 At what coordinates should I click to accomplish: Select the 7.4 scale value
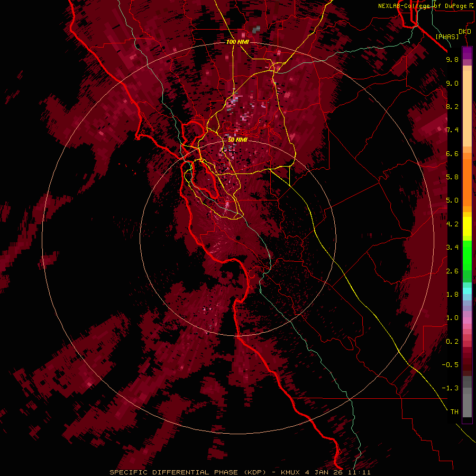point(452,130)
